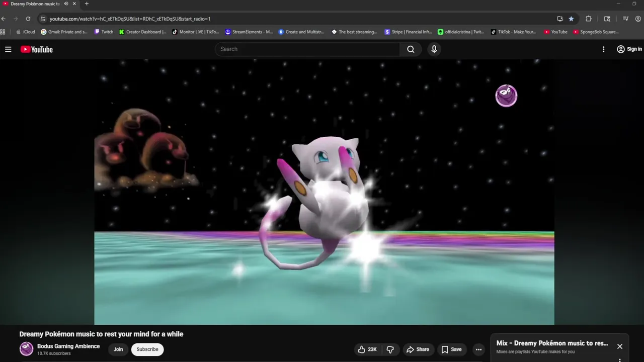
Task: Select the Dreamy Pokémon music tab
Action: (x=35, y=4)
